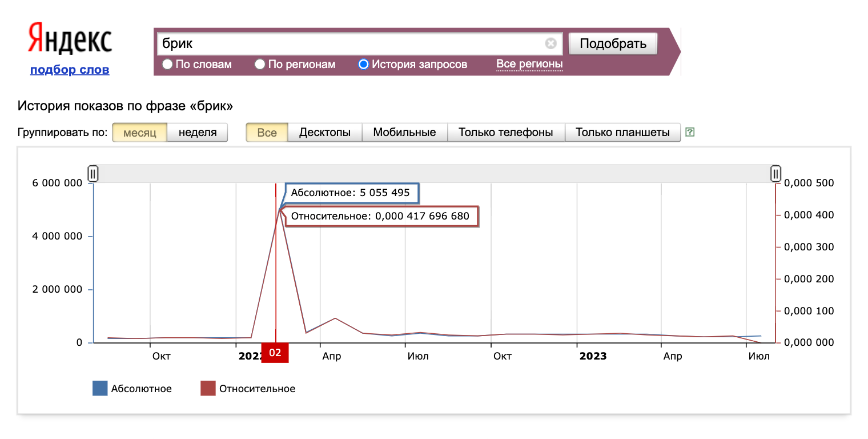Clear the search field with the X icon
Screen dimensions: 868x439
(550, 43)
